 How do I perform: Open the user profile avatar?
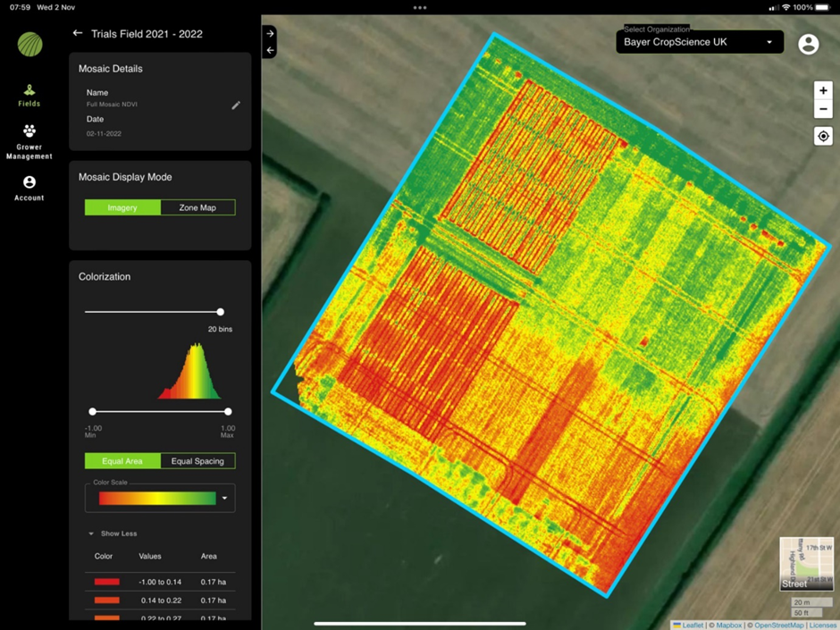(x=809, y=44)
